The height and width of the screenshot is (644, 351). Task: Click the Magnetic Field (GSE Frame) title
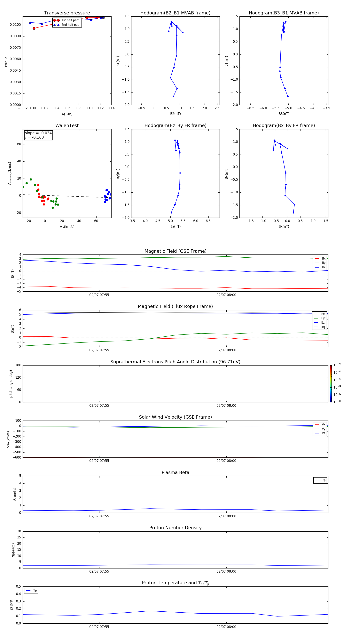pyautogui.click(x=175, y=251)
